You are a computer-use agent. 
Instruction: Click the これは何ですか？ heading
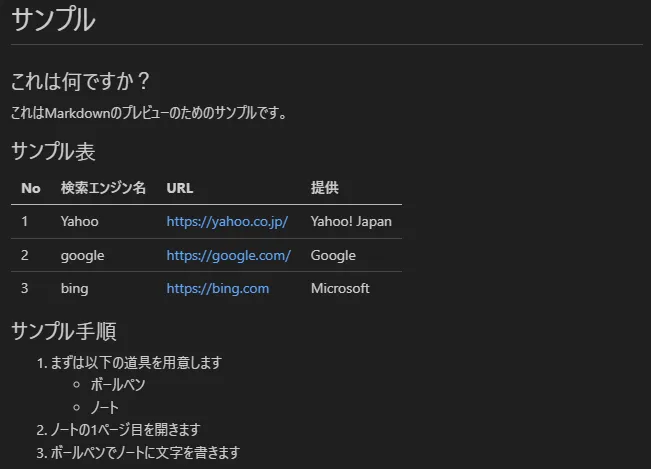[80, 81]
